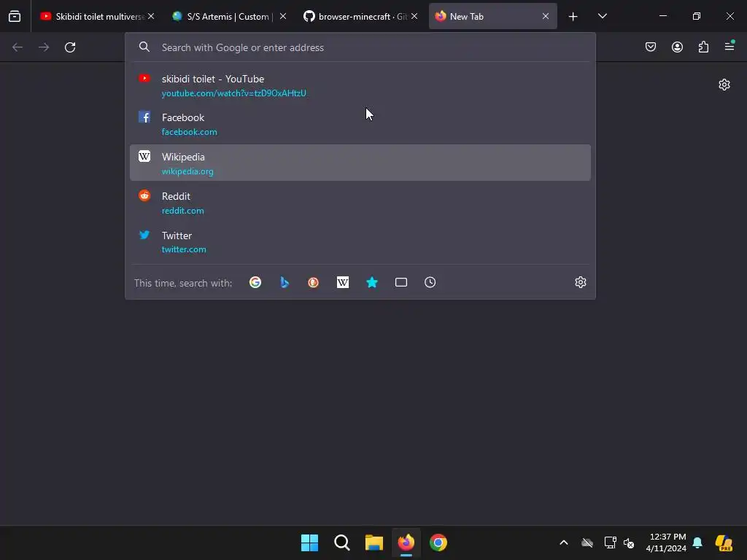
Task: Open Windows taskbar Search
Action: click(342, 542)
